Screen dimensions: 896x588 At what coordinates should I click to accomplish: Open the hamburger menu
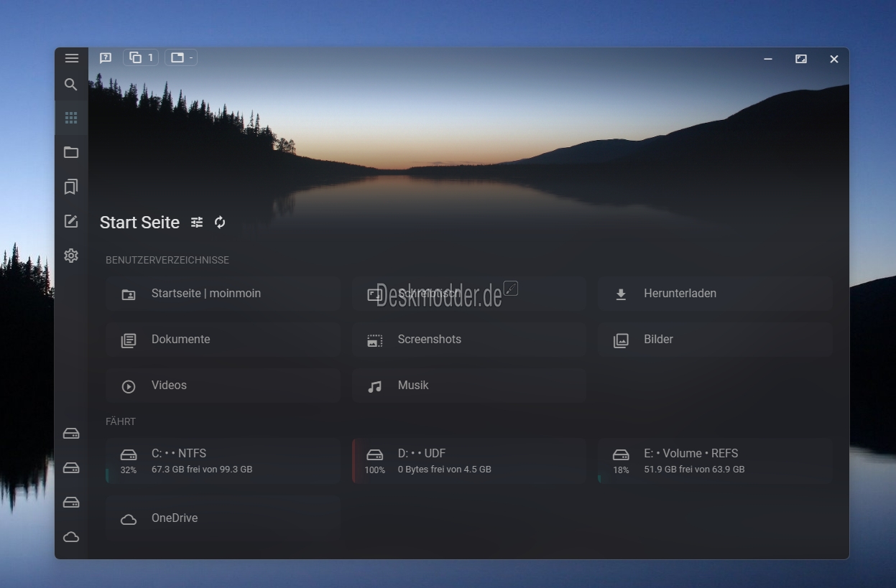tap(71, 58)
